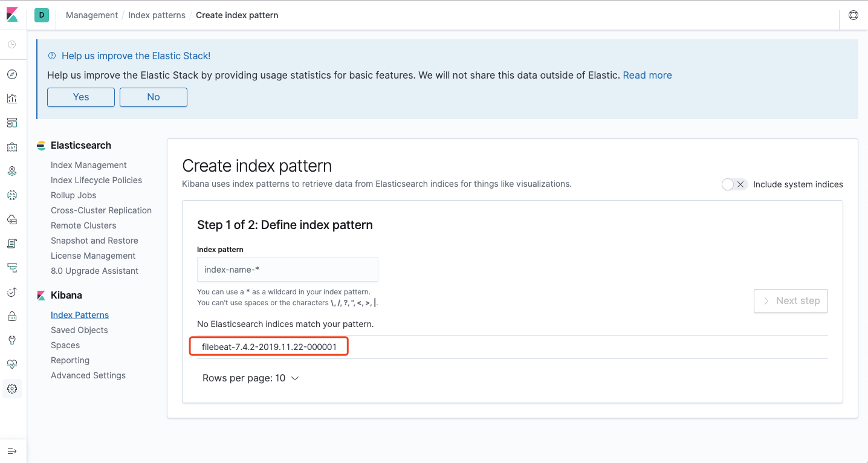This screenshot has height=463, width=868.
Task: Click the Elasticsearch section heading
Action: click(x=81, y=145)
